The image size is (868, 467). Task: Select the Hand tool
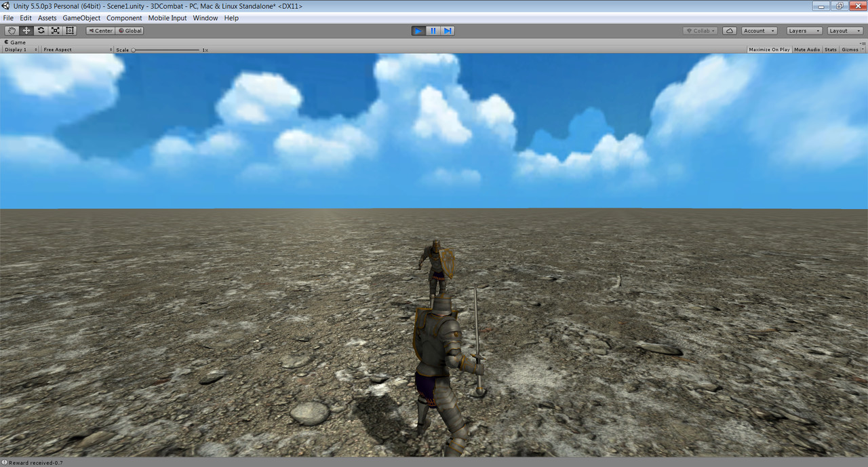coord(12,31)
